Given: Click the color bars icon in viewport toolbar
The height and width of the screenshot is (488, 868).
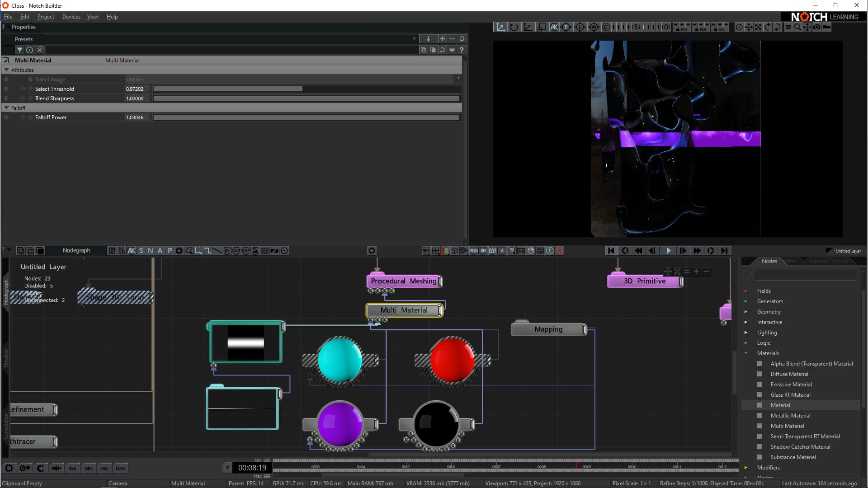Looking at the screenshot, I should [445, 250].
